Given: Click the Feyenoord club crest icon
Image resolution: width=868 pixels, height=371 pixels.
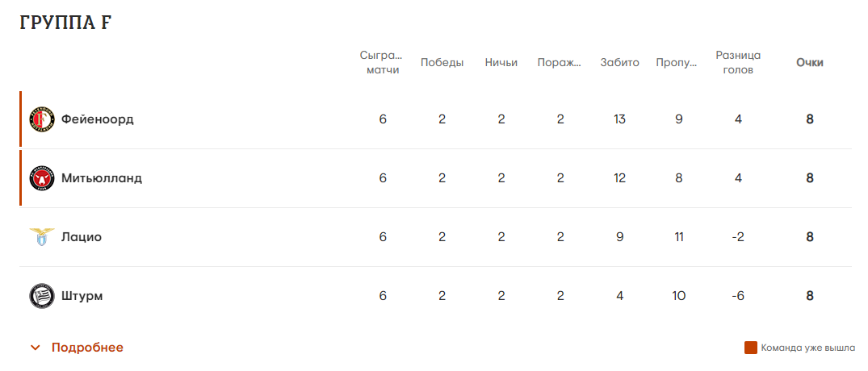Looking at the screenshot, I should (41, 119).
